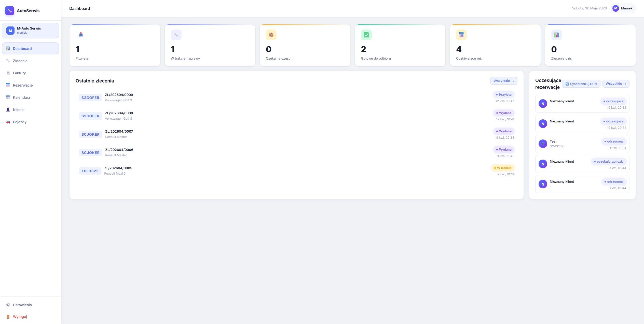Click the Zlecenia wrench icon in sidebar
Image resolution: width=644 pixels, height=324 pixels.
tap(8, 61)
